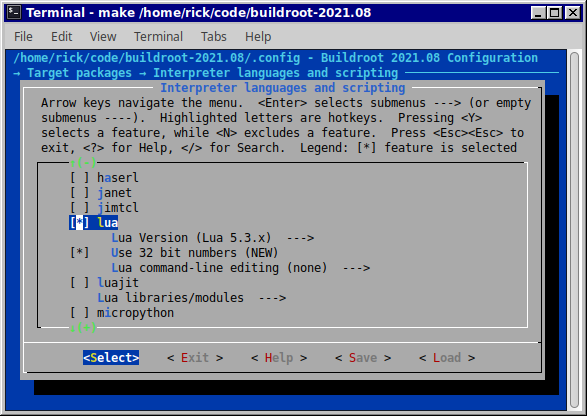Click the micropython label text
This screenshot has width=587, height=416.
[x=136, y=313]
